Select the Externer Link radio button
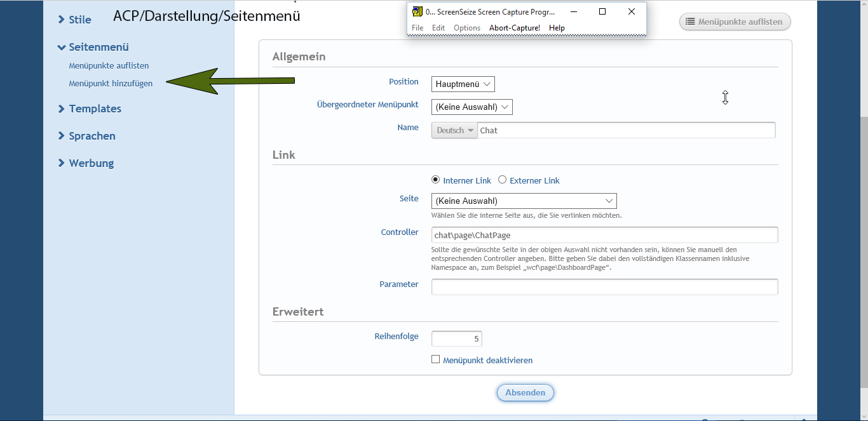This screenshot has width=868, height=421. pyautogui.click(x=502, y=180)
